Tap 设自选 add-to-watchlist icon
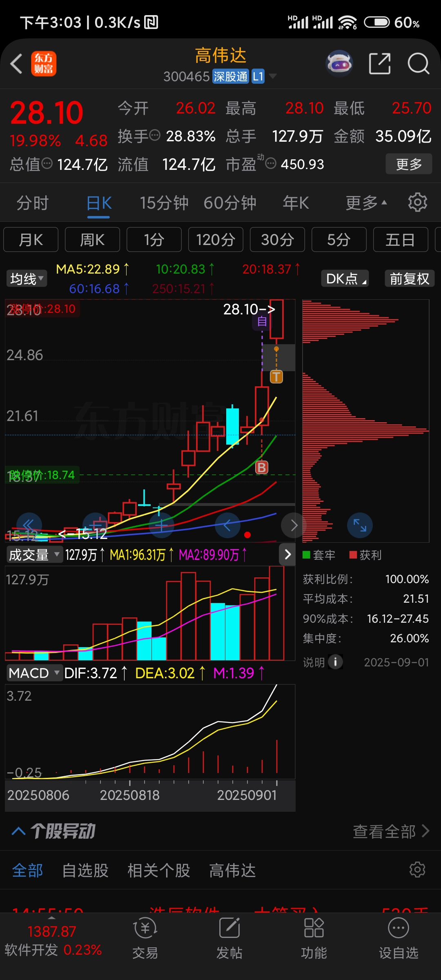441x980 pixels. point(399,938)
